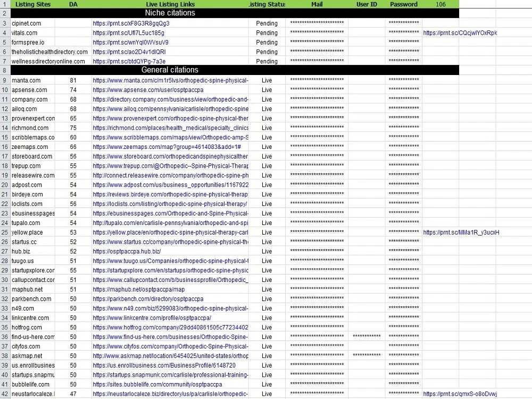This screenshot has height=399, width=532.
Task: Select the 'ailoq.com' site cell
Action: point(33,109)
